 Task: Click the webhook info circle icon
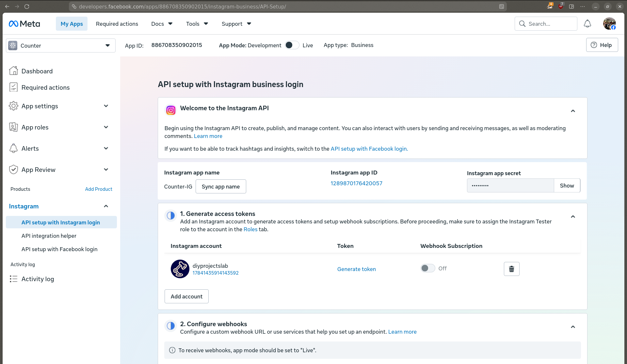coord(172,350)
